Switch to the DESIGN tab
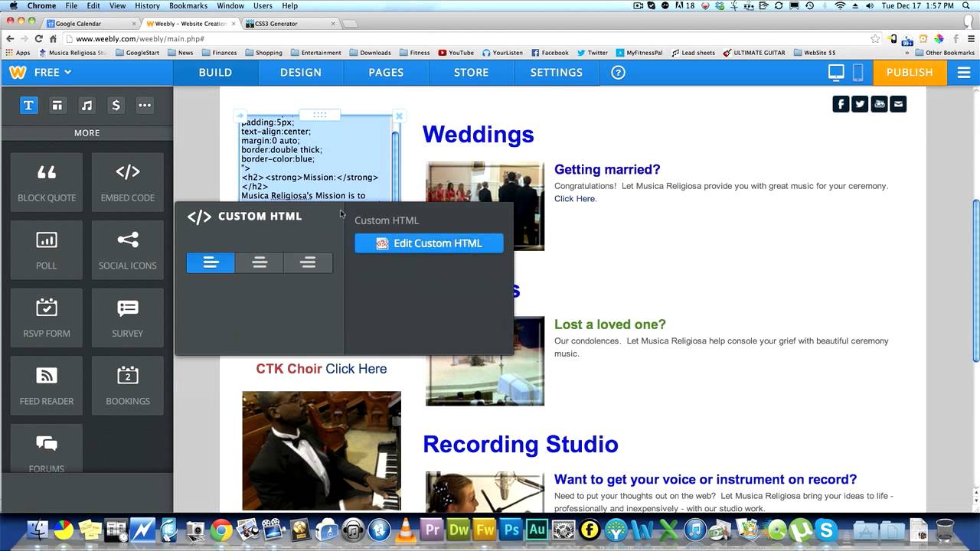The width and height of the screenshot is (980, 551). click(301, 73)
